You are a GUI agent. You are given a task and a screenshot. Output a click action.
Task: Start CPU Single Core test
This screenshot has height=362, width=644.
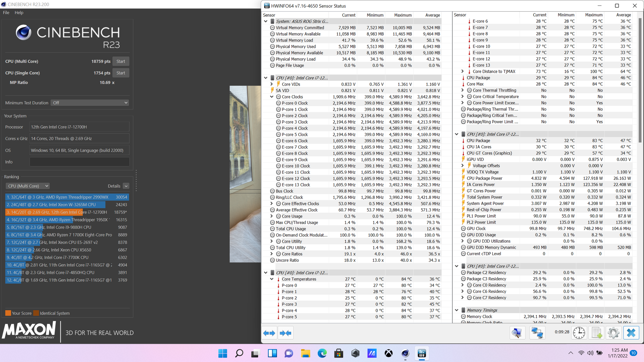pyautogui.click(x=121, y=73)
